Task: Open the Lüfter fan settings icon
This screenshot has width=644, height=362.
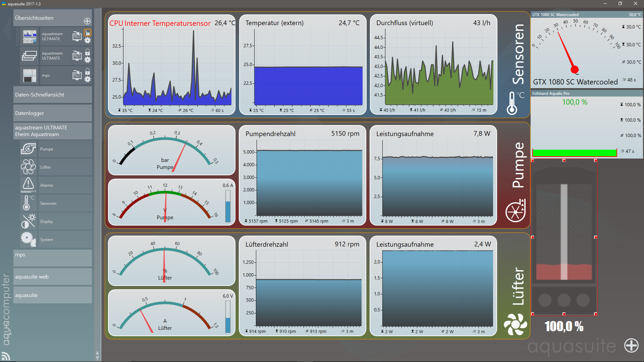Action: pos(28,167)
